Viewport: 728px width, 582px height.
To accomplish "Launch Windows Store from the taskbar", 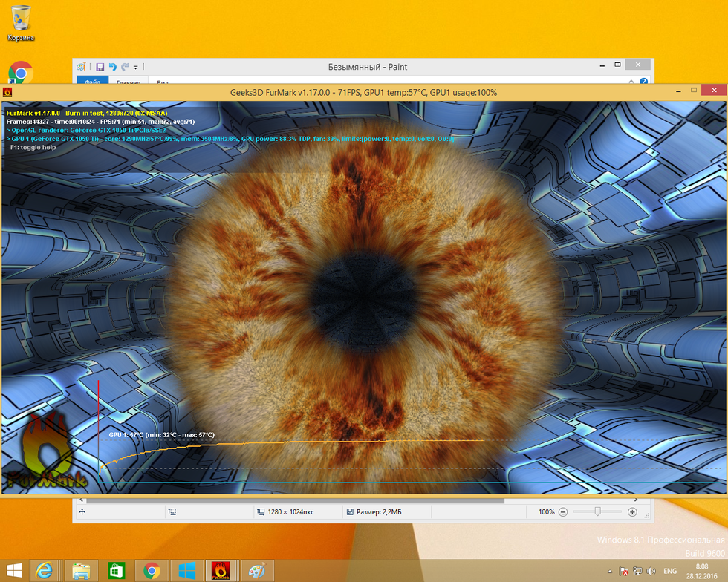I will point(117,570).
